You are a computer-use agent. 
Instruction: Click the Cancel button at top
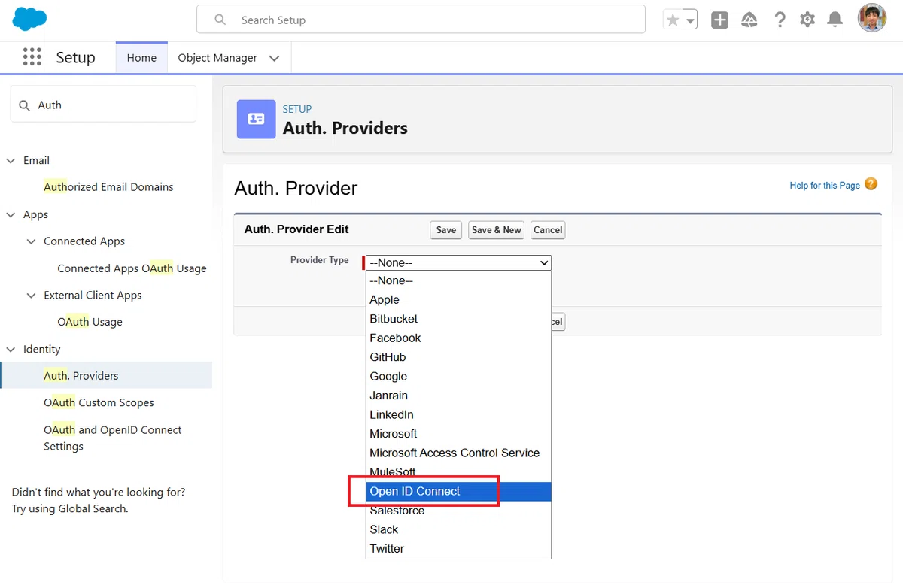pos(548,230)
